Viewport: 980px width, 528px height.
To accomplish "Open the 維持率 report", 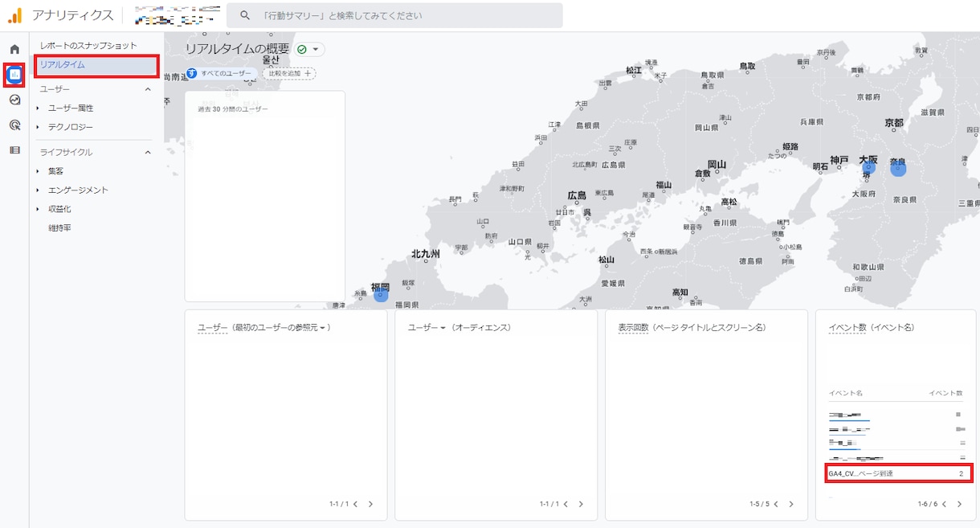I will (x=60, y=228).
